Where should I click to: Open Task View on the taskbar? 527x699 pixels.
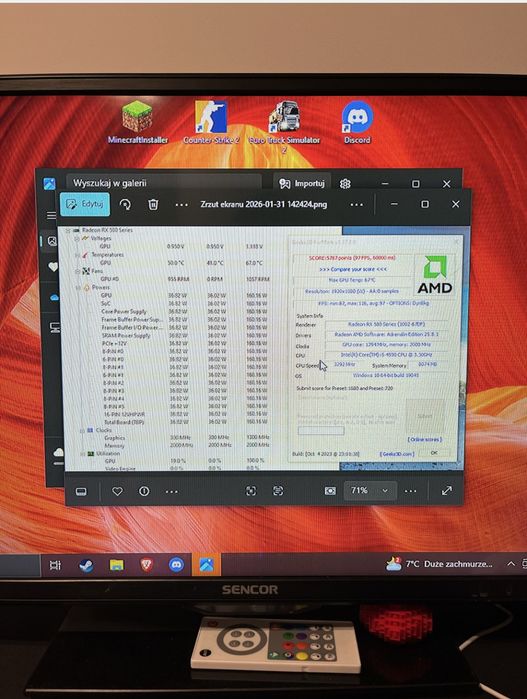coord(55,565)
